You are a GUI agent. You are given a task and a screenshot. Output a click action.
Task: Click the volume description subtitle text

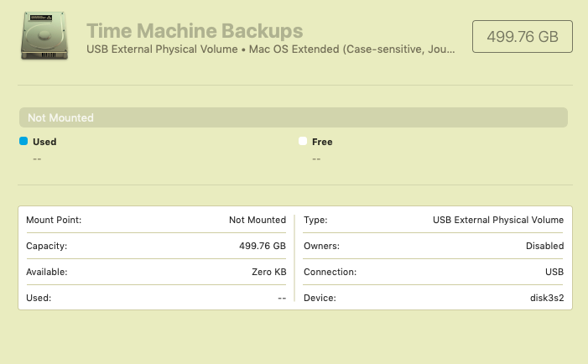271,49
